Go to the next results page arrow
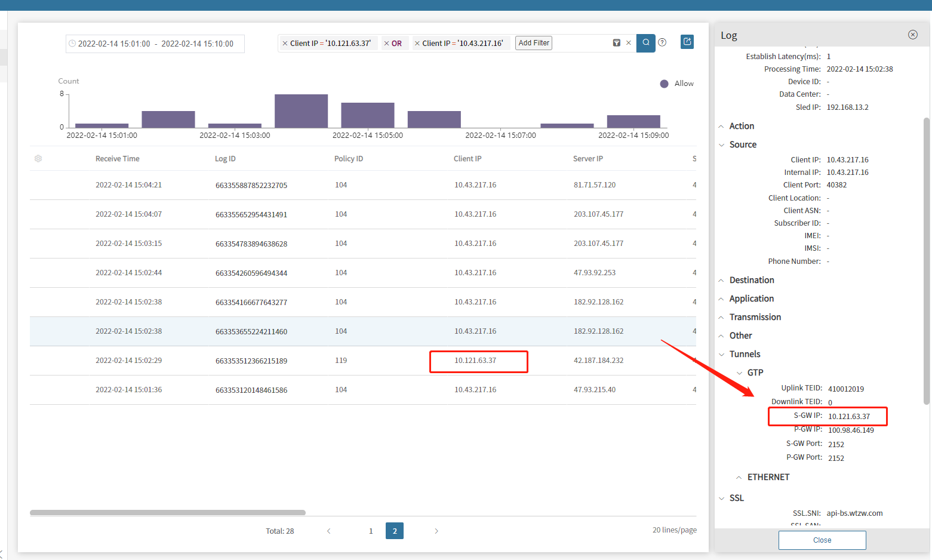This screenshot has width=932, height=560. pos(436,531)
